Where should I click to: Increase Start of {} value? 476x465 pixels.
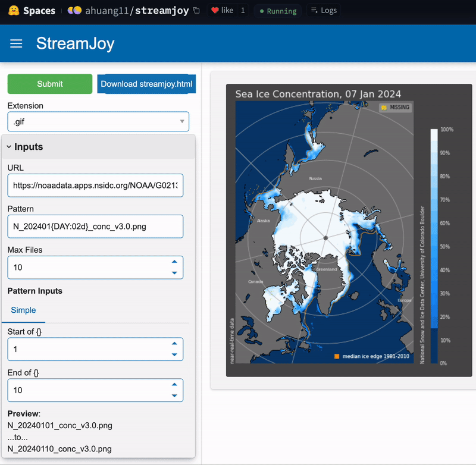(174, 343)
